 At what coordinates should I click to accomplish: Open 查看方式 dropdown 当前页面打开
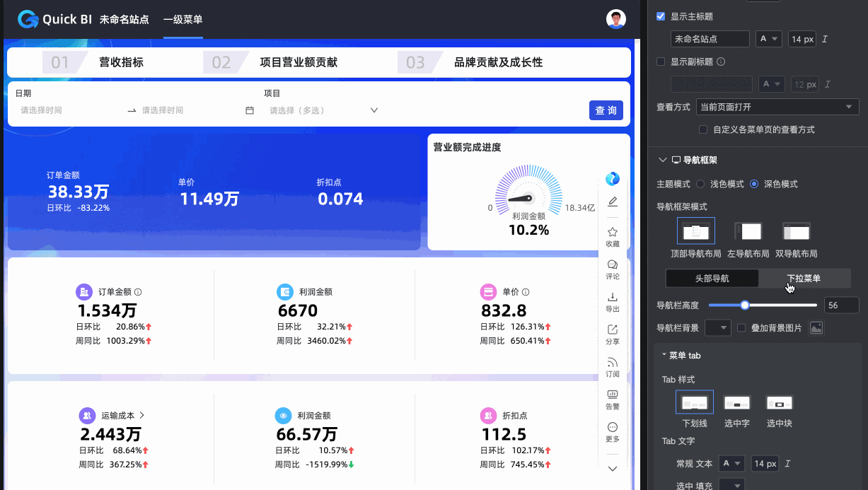tap(777, 107)
